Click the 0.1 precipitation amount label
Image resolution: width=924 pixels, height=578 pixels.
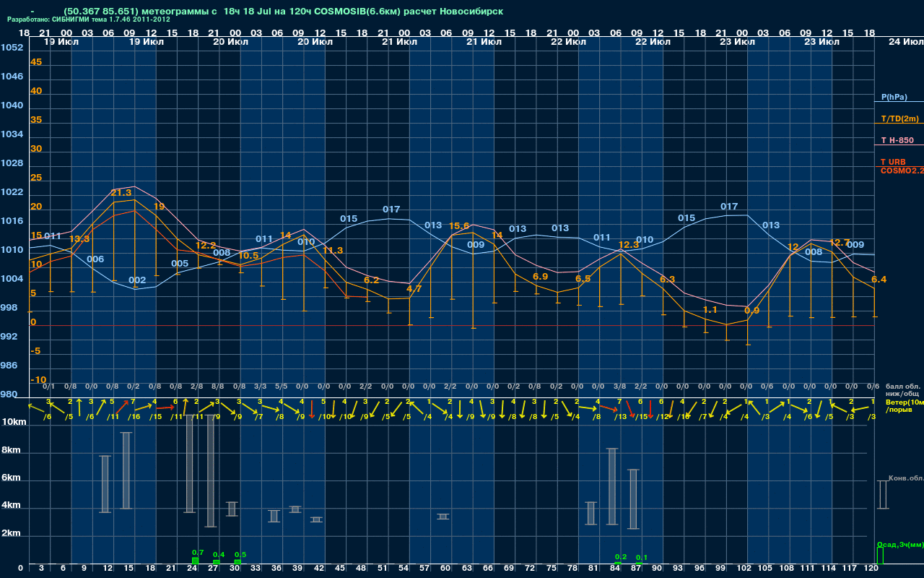tap(642, 558)
